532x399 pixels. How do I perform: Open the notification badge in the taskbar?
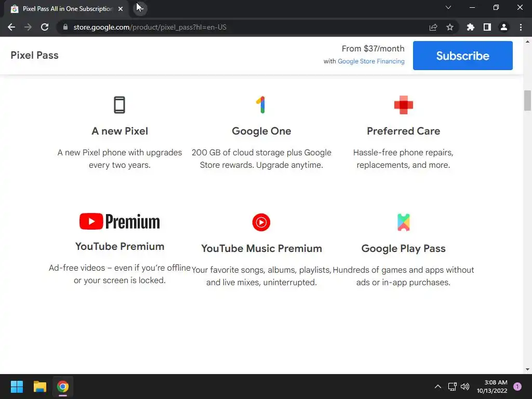[517, 387]
